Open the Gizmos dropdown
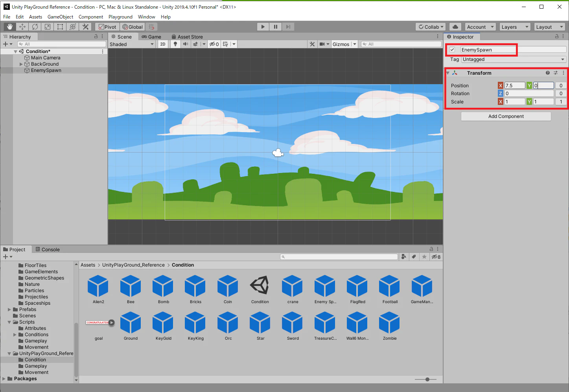 [344, 44]
